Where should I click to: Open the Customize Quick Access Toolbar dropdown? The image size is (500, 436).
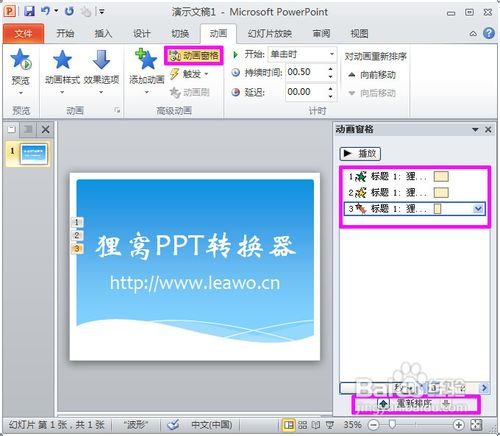point(102,12)
